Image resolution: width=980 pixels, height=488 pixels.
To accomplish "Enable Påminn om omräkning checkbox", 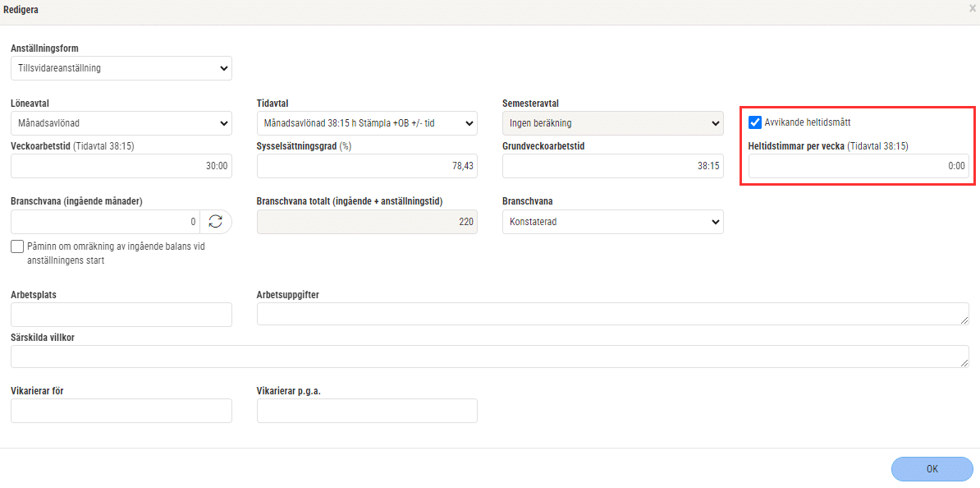I will [17, 246].
